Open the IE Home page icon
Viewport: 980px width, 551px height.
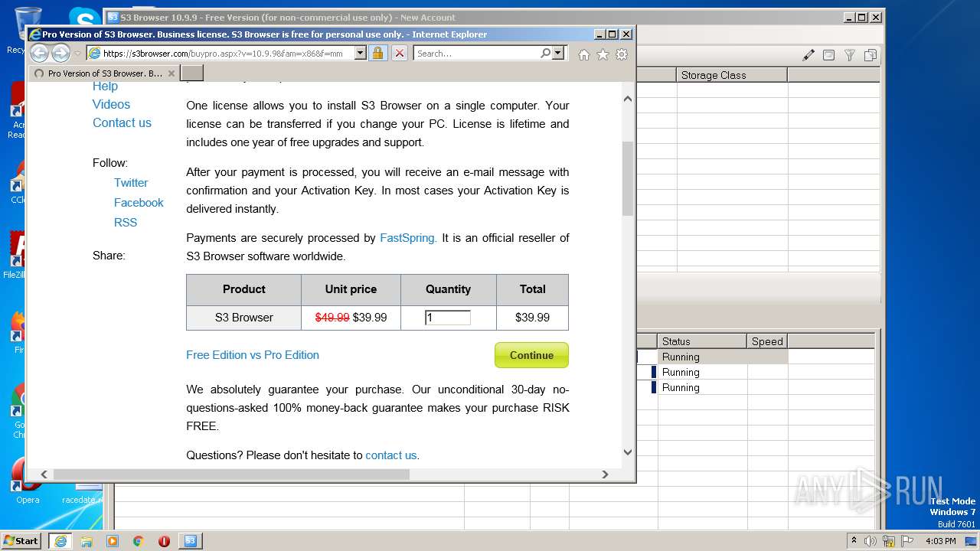pos(583,54)
